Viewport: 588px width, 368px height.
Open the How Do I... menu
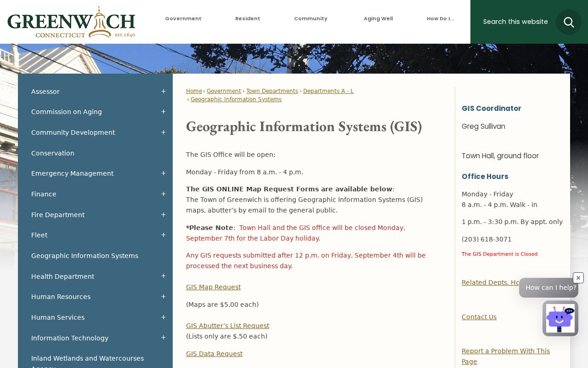pos(440,19)
